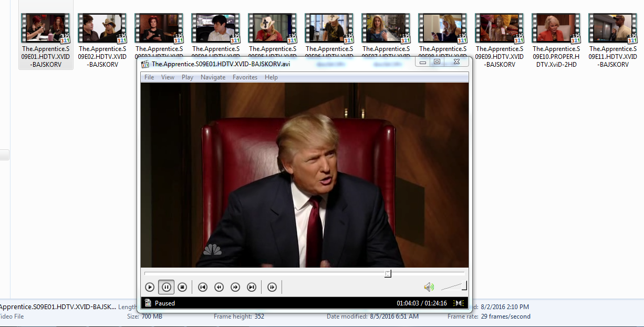Select the S09E11 video file thumbnail

coord(613,28)
